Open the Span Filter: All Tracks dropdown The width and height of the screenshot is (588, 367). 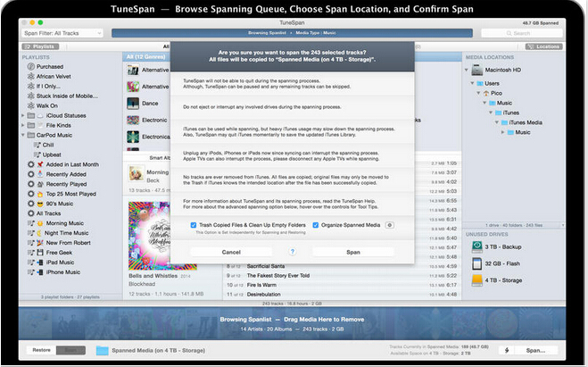[x=62, y=33]
